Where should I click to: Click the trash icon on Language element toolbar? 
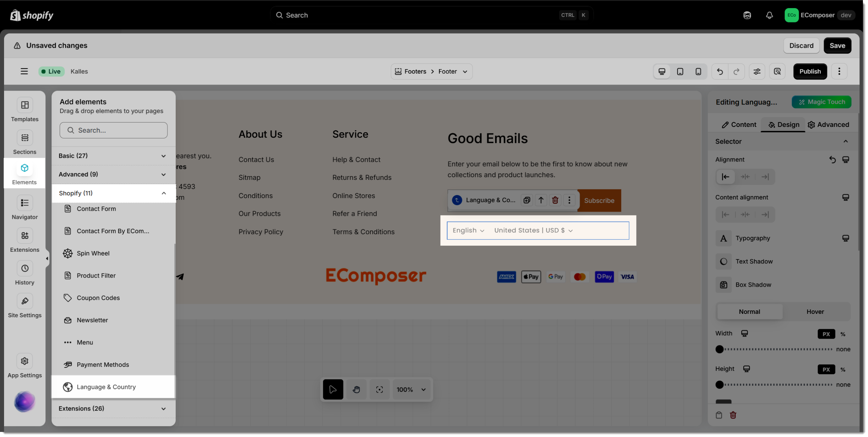[x=555, y=200]
